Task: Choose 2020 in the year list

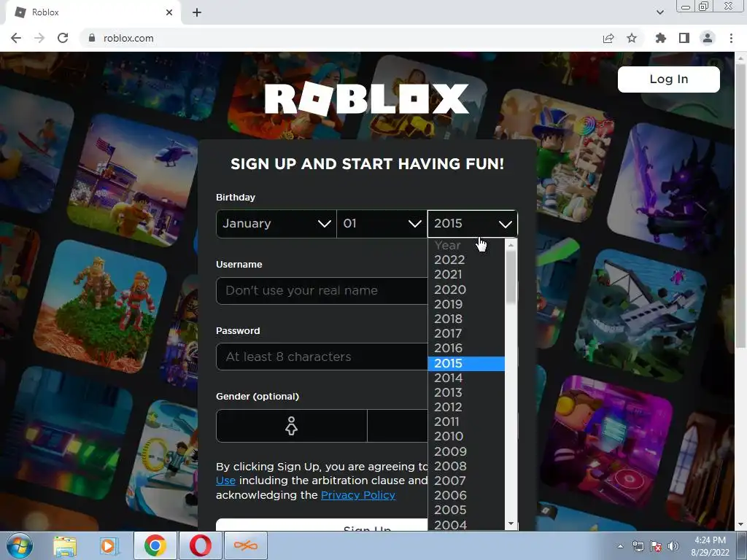Action: [x=466, y=289]
